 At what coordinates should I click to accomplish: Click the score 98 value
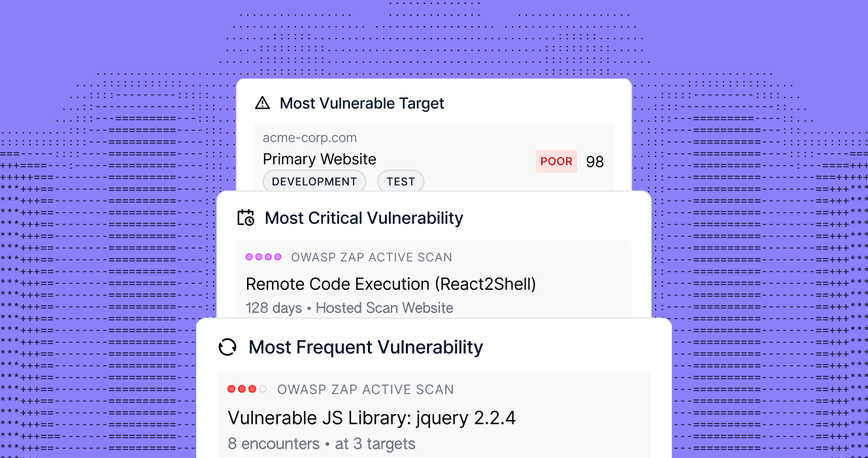(x=595, y=162)
